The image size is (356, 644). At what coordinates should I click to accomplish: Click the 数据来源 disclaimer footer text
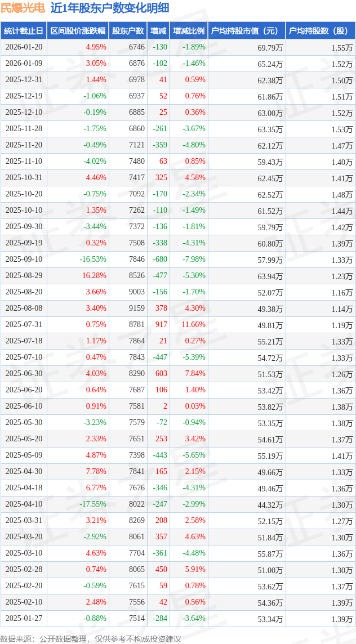90,638
